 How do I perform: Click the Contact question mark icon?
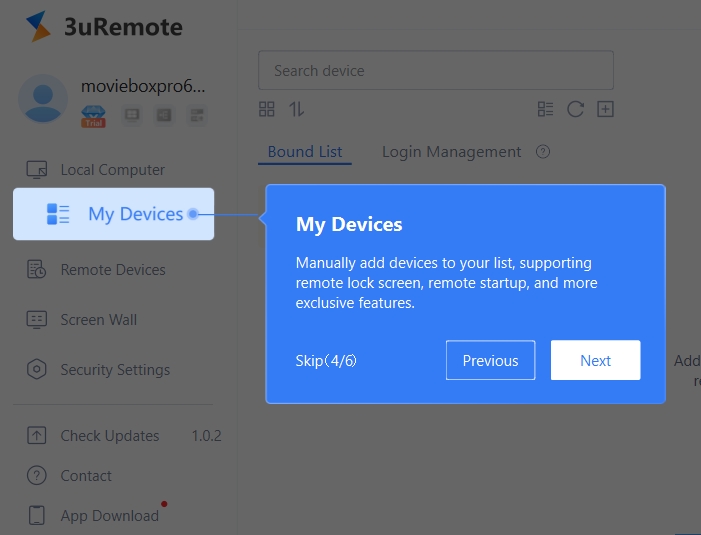pyautogui.click(x=37, y=476)
